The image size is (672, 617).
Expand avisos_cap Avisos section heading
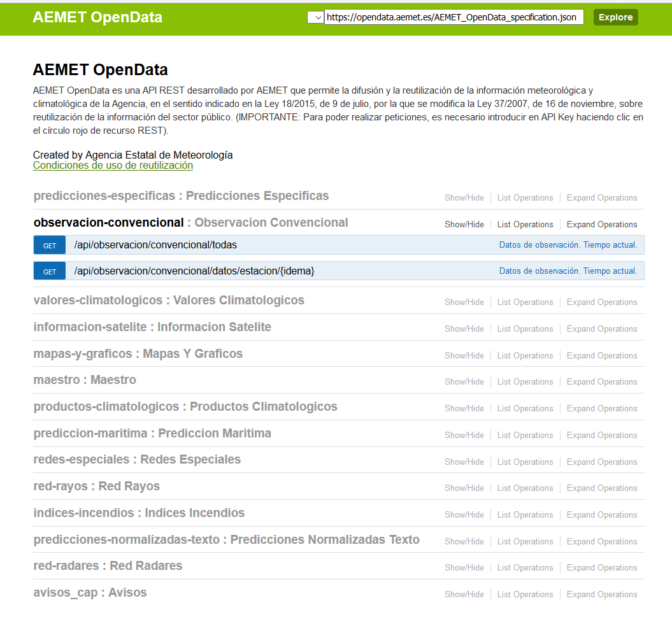click(x=90, y=593)
